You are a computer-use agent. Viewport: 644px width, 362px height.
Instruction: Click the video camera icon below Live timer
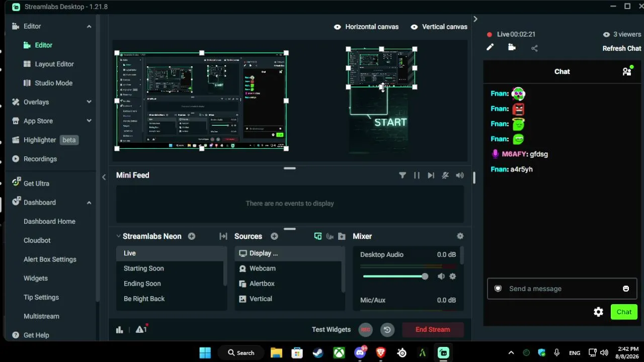click(512, 47)
